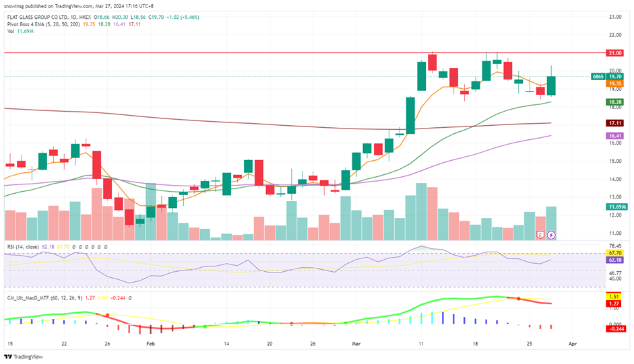The height and width of the screenshot is (364, 634).
Task: Click the 'Apr' date axis label
Action: pos(573,344)
